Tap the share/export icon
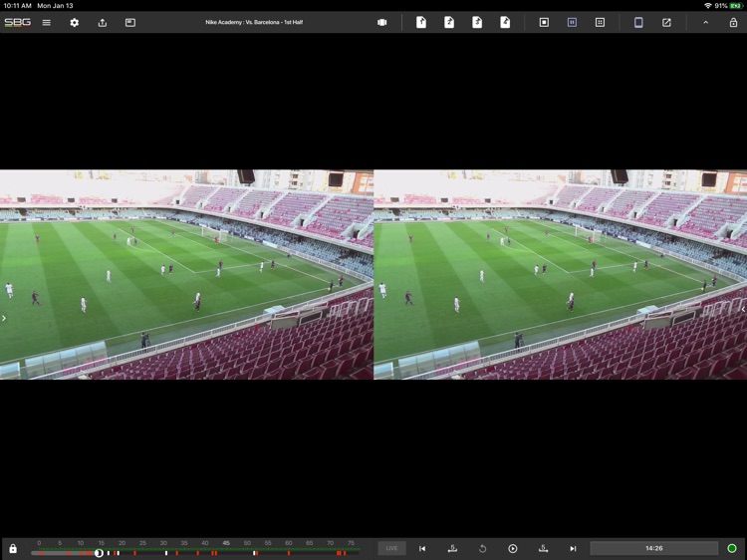 click(x=103, y=22)
